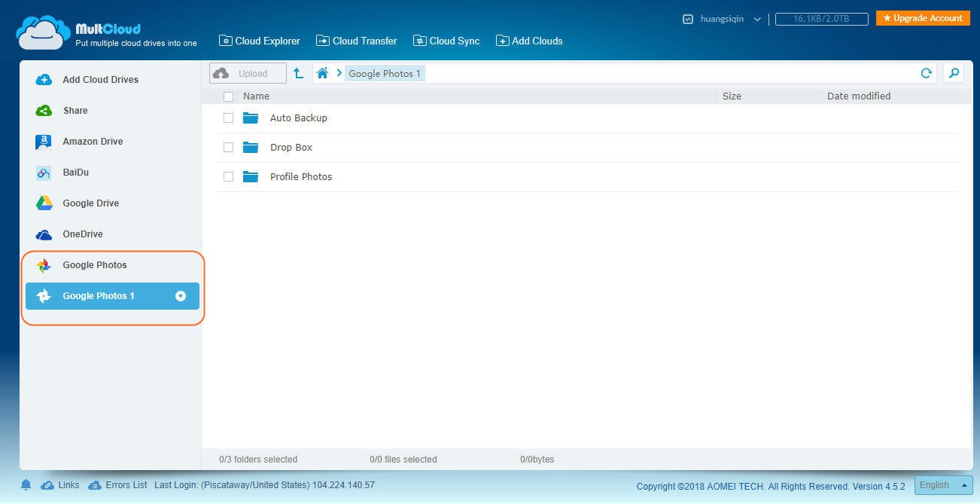Select Google Drive label in sidebar

point(90,203)
